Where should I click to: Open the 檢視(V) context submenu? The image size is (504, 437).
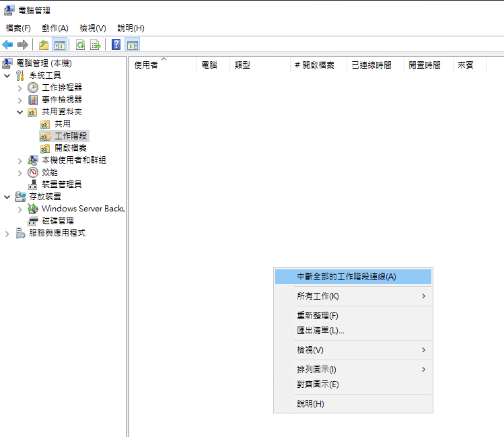tap(353, 350)
